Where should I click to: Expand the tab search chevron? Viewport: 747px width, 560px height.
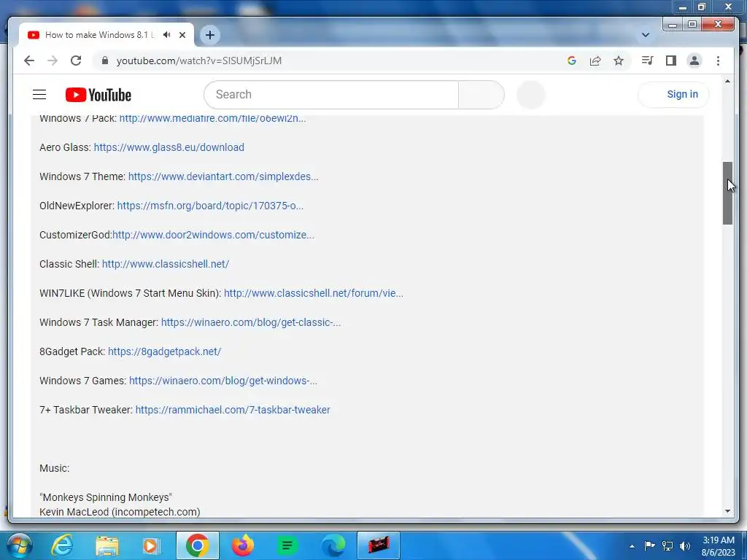(645, 35)
